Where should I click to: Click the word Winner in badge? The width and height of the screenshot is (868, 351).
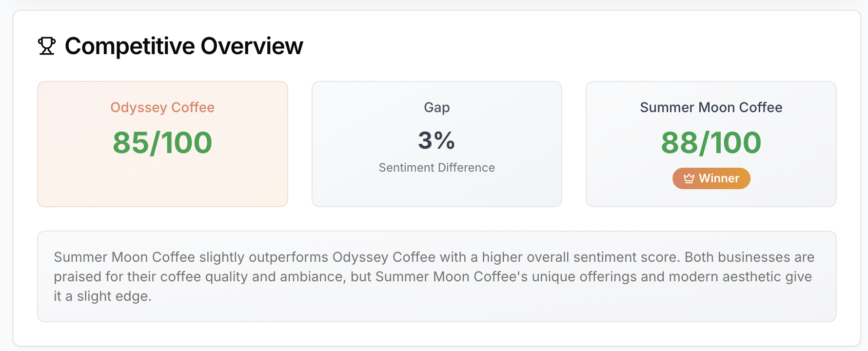[719, 178]
